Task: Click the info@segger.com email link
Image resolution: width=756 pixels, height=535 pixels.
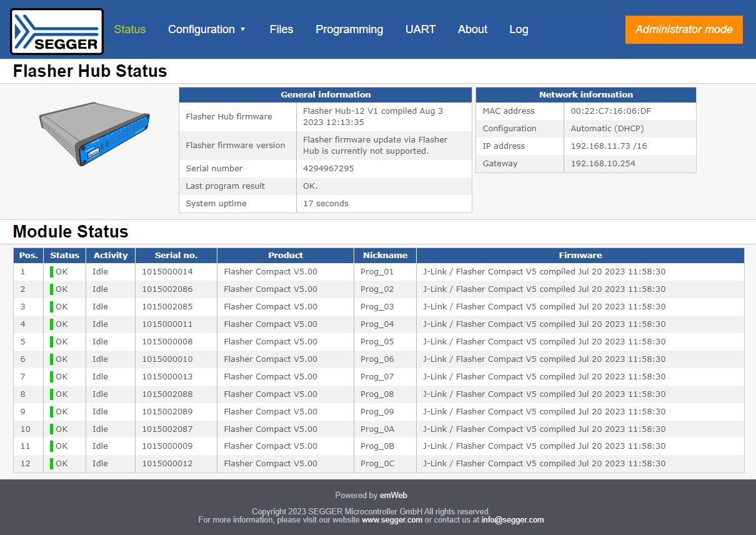Action: tap(512, 520)
